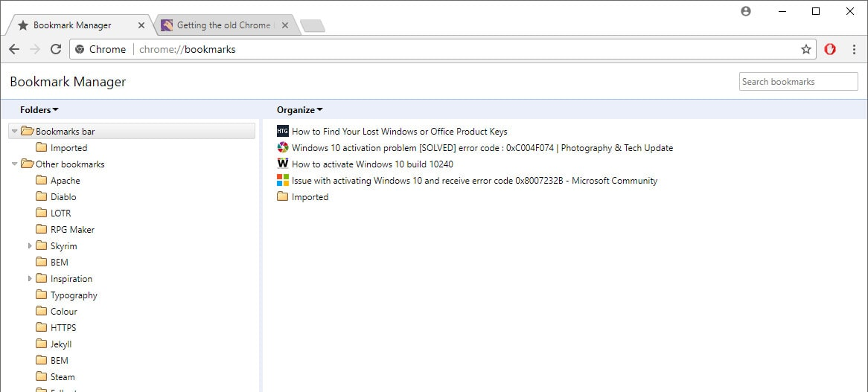
Task: Collapse the Other bookmarks folder
Action: 14,164
